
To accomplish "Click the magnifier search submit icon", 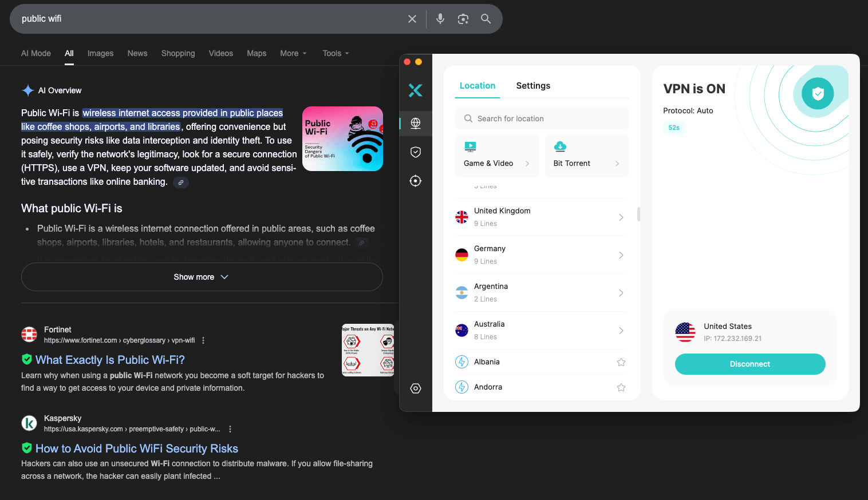I will (x=486, y=19).
